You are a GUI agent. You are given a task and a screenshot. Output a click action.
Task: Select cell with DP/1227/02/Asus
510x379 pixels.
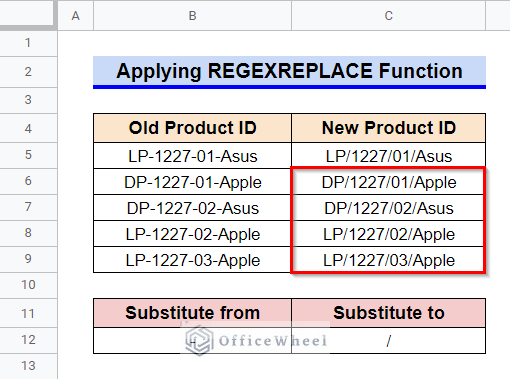pos(388,208)
